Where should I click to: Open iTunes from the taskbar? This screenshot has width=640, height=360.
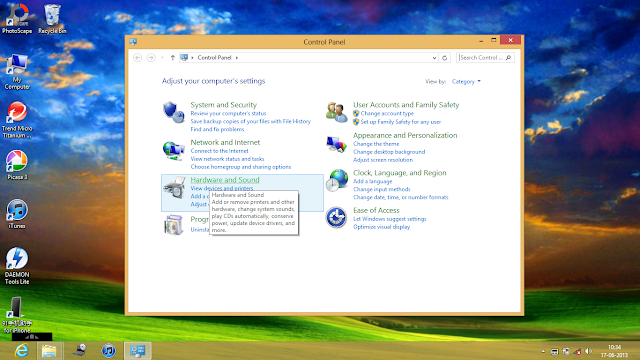109,351
